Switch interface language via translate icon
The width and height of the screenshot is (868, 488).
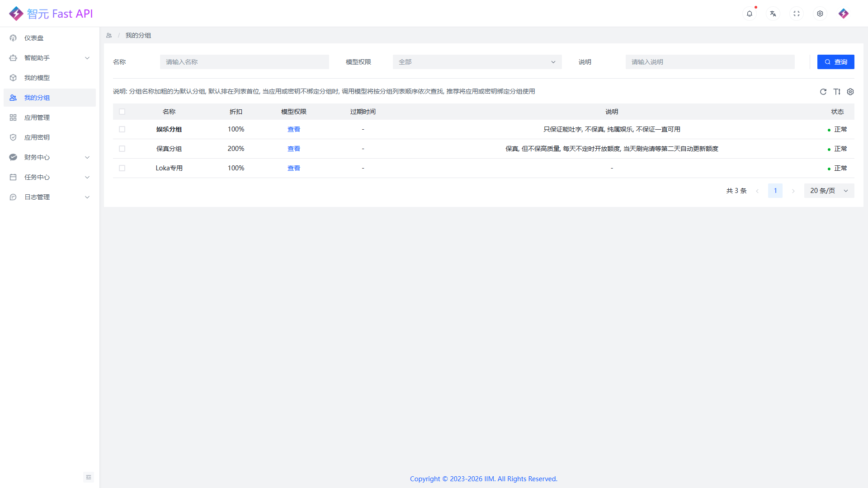tap(773, 14)
